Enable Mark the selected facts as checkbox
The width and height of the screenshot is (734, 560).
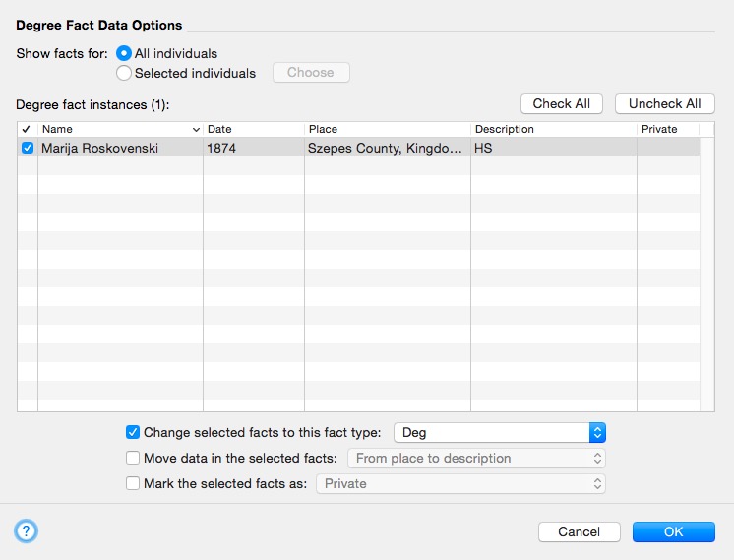click(133, 483)
